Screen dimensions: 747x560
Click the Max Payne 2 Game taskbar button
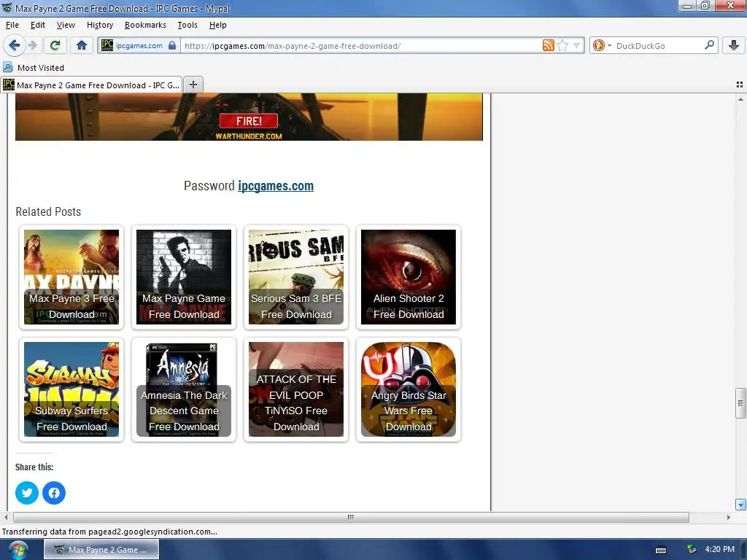click(x=101, y=550)
